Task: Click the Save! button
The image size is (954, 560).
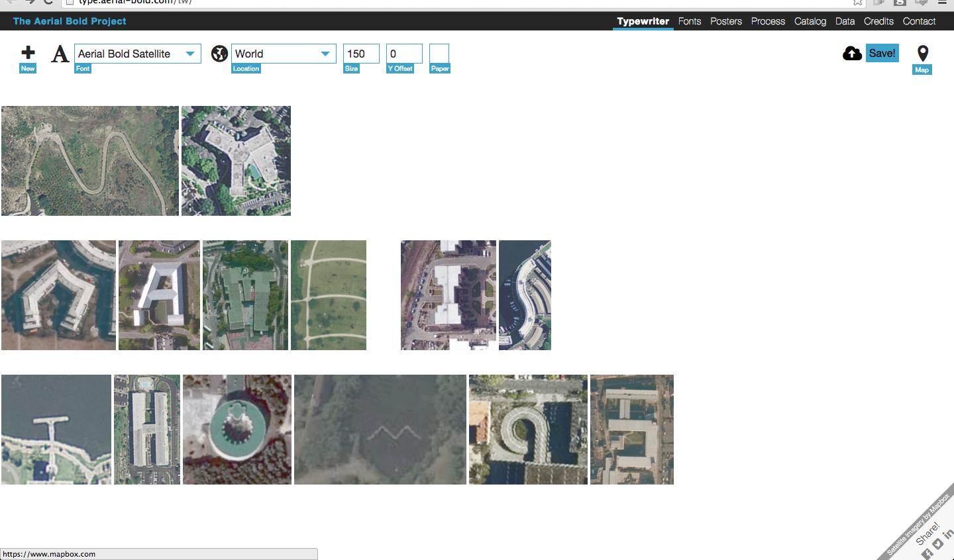Action: point(882,53)
